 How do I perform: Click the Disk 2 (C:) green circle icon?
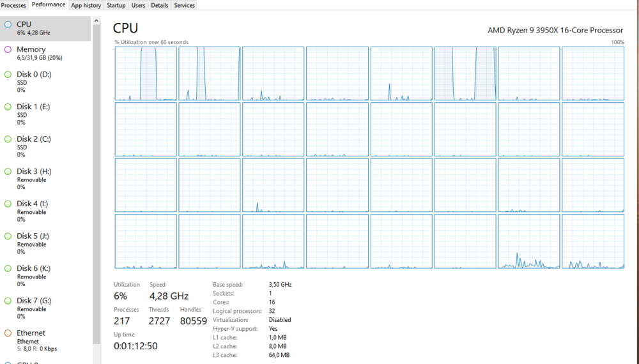click(x=8, y=139)
